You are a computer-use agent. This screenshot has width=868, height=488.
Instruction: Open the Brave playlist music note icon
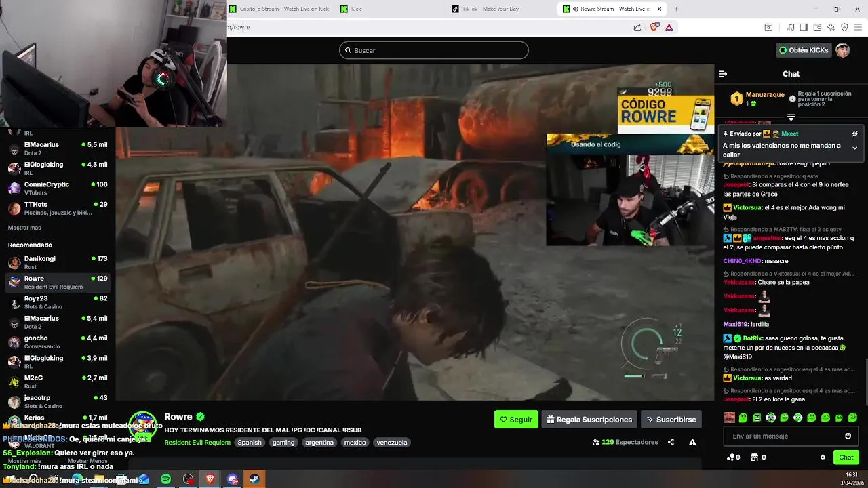[x=790, y=27]
